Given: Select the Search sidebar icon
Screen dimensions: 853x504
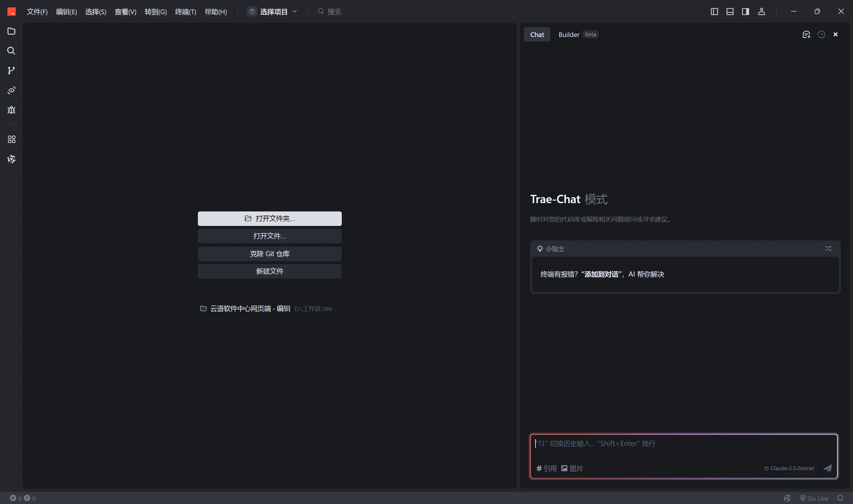Looking at the screenshot, I should 11,51.
